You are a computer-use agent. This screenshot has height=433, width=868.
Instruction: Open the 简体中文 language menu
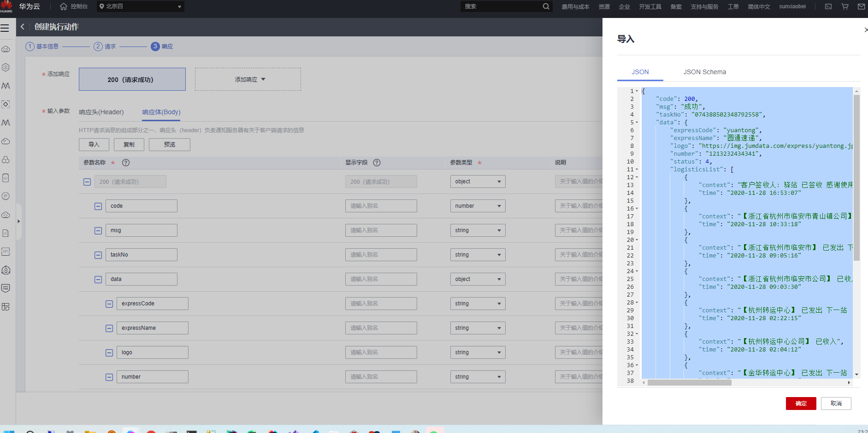[x=759, y=6]
